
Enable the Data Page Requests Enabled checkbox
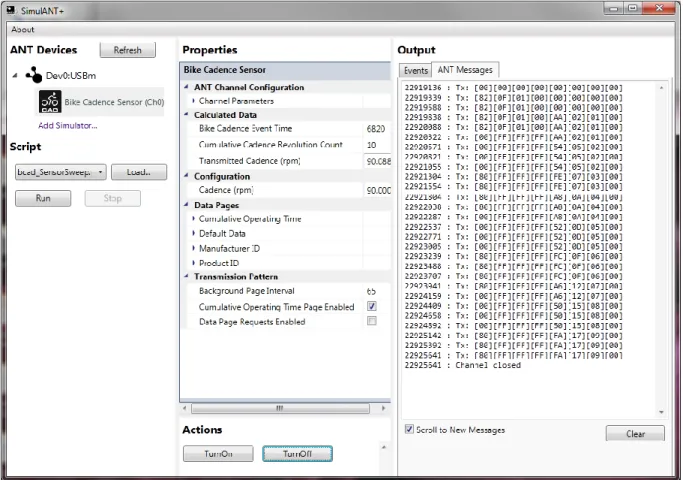[372, 321]
